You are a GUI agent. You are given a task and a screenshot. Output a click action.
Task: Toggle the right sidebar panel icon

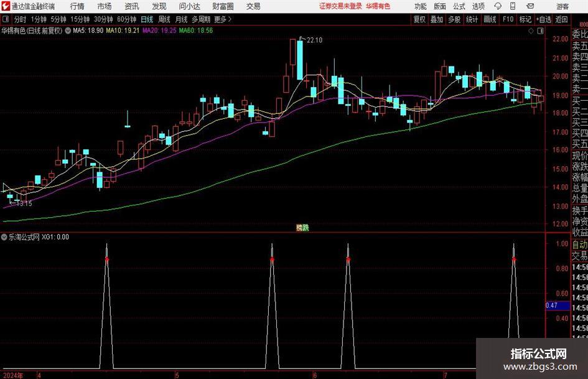540,31
